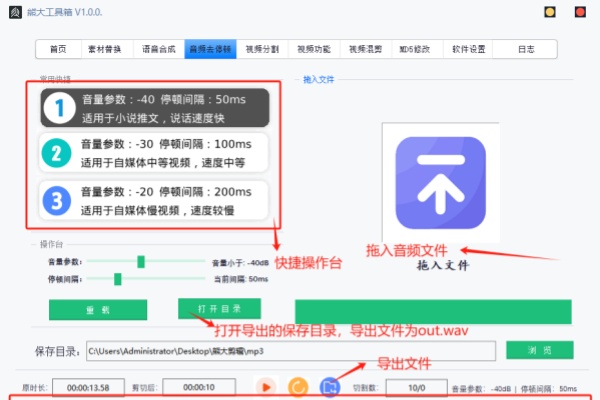Viewport: 600px width, 400px height.
Task: Click the orange play button icon
Action: pyautogui.click(x=266, y=386)
